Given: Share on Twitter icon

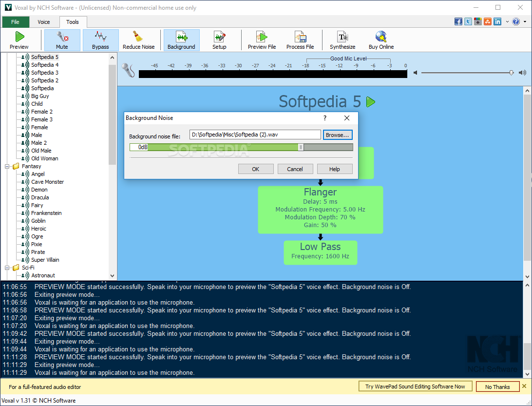Looking at the screenshot, I should coord(468,22).
